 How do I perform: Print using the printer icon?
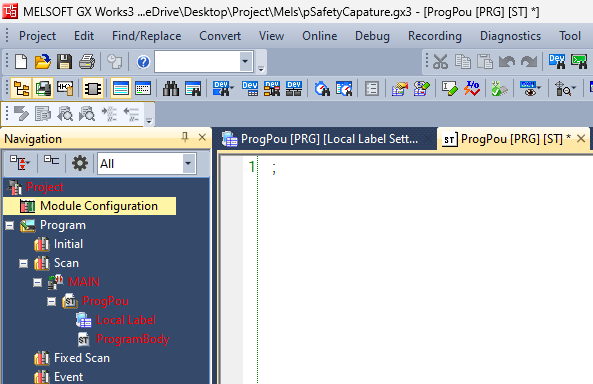pos(87,61)
